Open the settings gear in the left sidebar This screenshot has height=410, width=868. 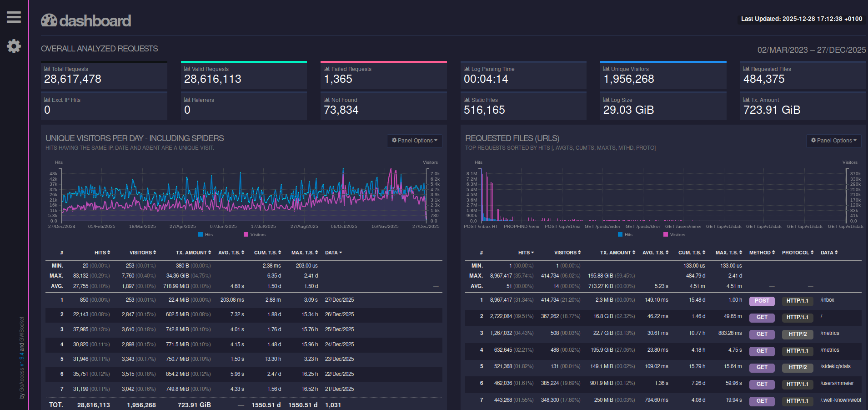pyautogui.click(x=14, y=46)
